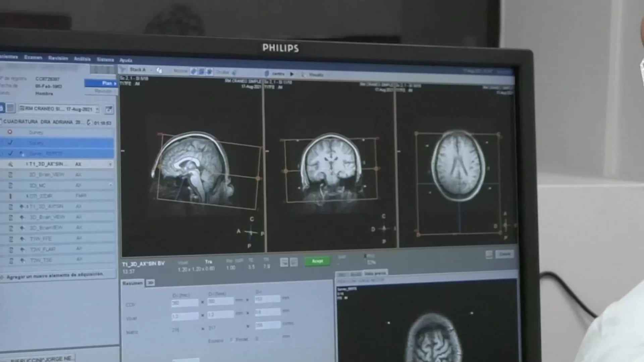The image size is (644, 362).
Task: Select the 3D_MC scan row
Action: click(x=57, y=185)
